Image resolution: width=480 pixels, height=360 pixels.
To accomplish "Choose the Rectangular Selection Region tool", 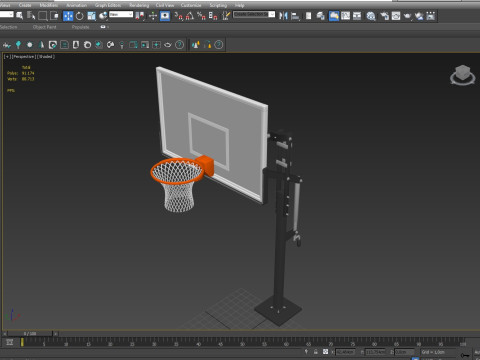I will [x=43, y=16].
